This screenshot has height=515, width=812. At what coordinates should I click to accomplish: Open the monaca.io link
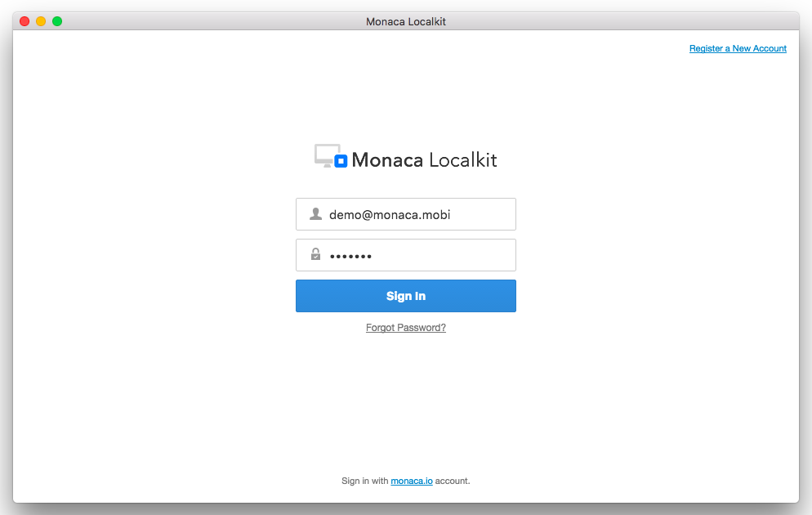point(411,481)
